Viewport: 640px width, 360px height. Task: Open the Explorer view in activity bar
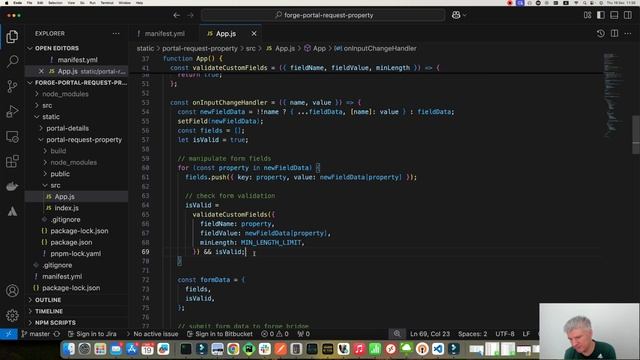point(12,37)
